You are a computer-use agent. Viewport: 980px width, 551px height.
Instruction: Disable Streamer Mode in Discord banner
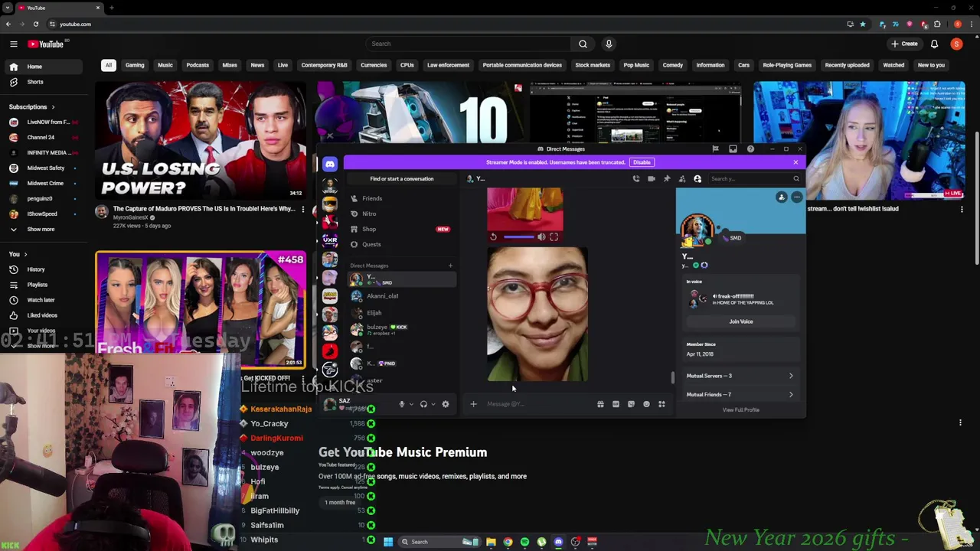[642, 162]
